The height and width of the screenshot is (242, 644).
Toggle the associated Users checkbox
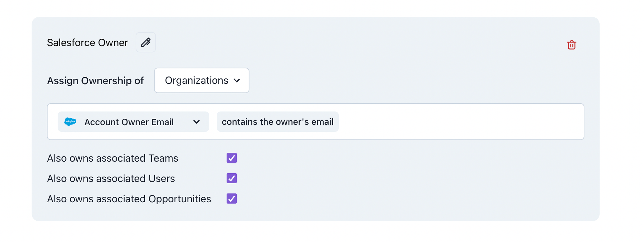232,178
